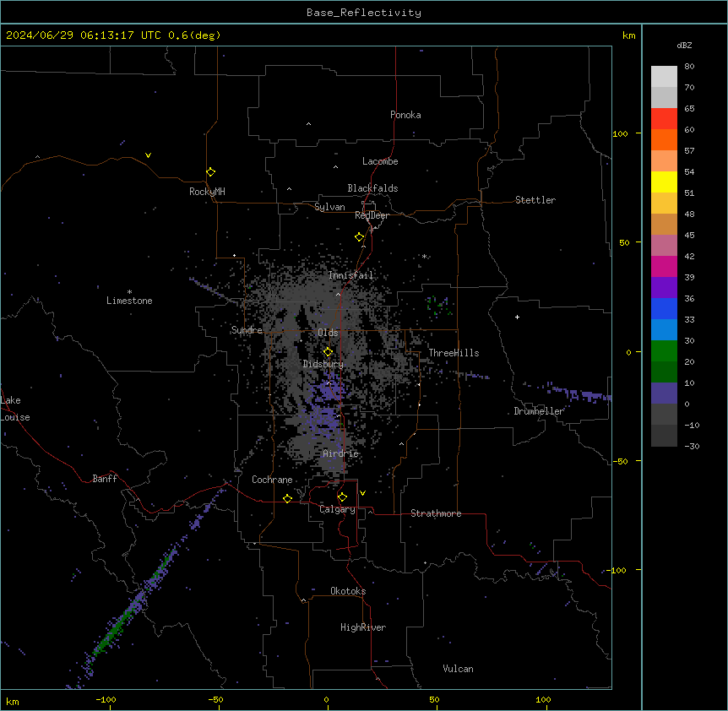Click the Sundre town label
Viewport: 728px width, 711px height.
point(247,330)
